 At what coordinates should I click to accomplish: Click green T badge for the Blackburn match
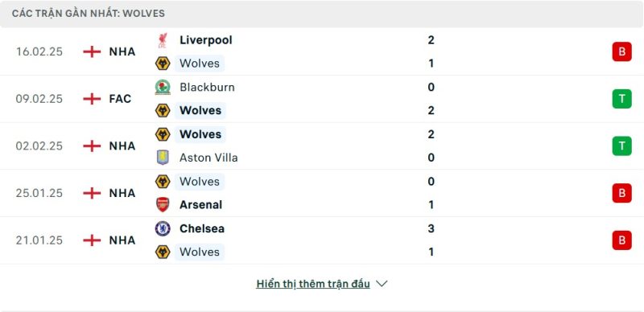point(621,99)
